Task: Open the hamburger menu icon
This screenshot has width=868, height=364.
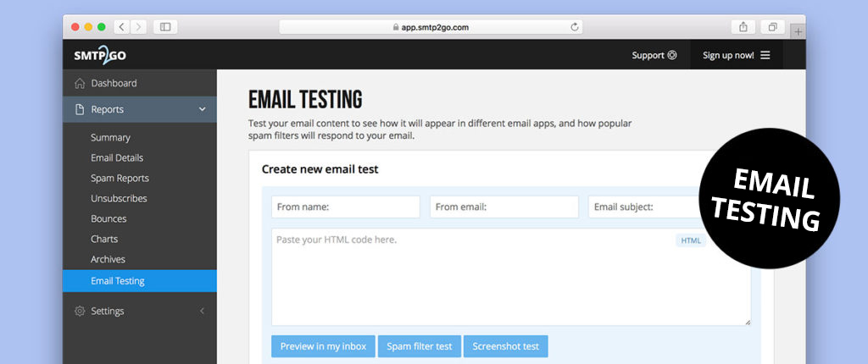Action: coord(765,55)
